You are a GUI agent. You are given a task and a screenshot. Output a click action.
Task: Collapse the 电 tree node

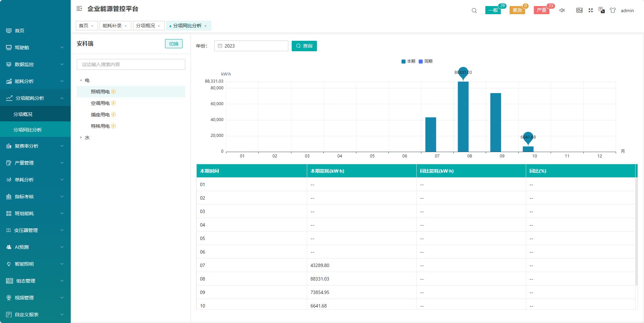[x=81, y=81]
